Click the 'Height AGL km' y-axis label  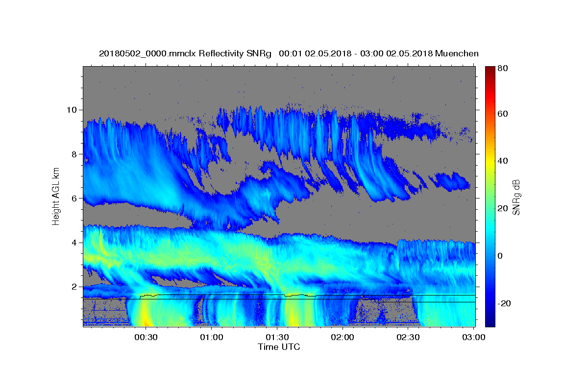tap(56, 197)
